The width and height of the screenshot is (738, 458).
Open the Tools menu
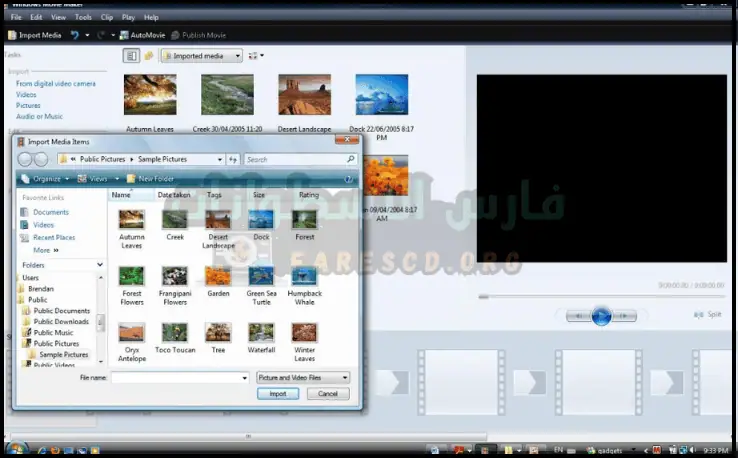[x=84, y=17]
